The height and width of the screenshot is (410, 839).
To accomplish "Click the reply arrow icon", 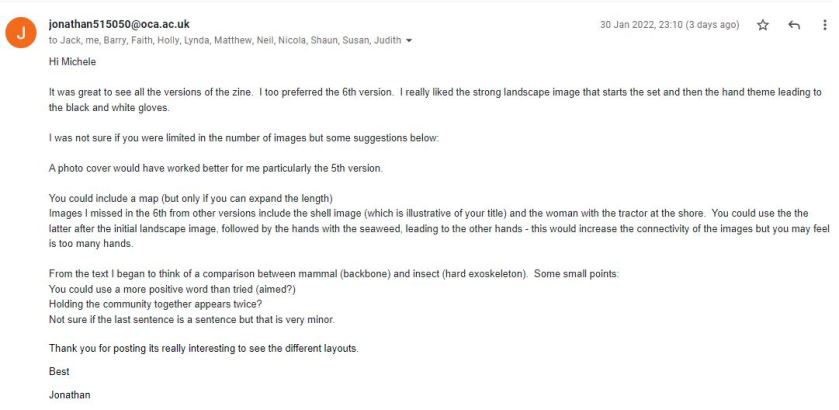I will [794, 25].
